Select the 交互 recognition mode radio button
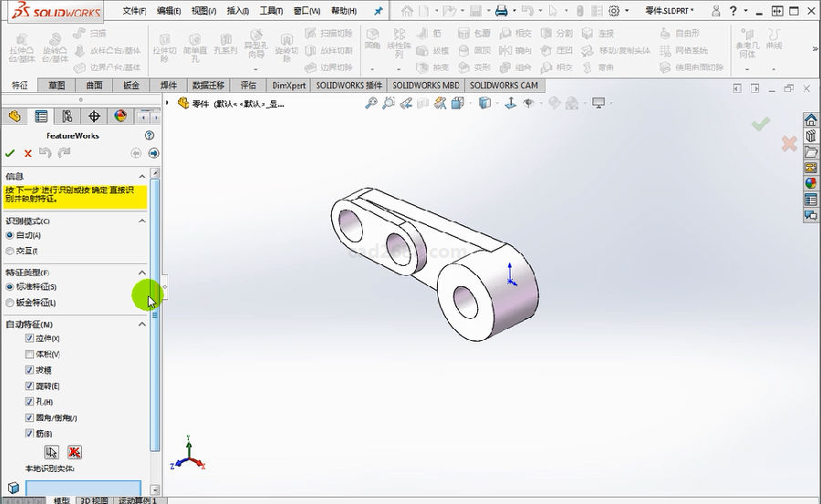This screenshot has height=504, width=821. point(10,251)
